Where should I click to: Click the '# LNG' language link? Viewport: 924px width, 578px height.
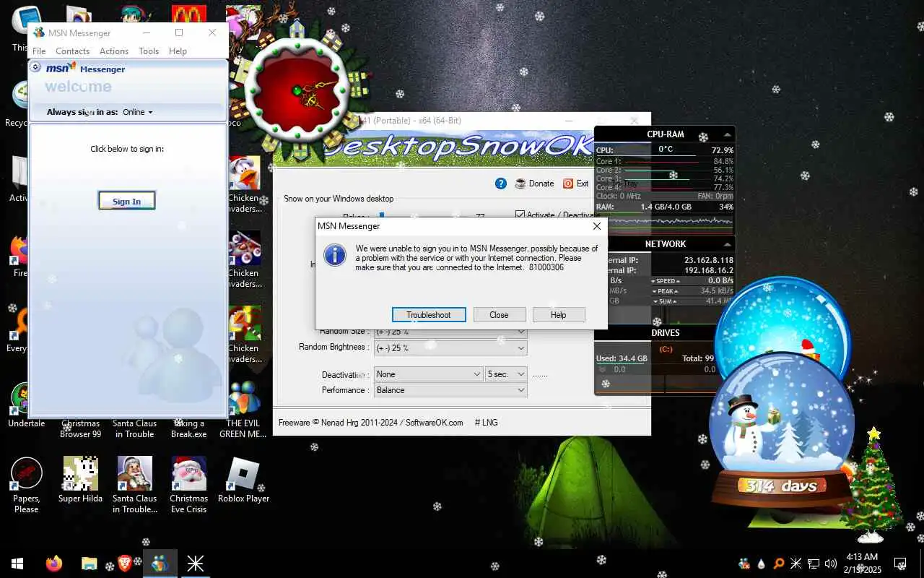[x=486, y=423]
